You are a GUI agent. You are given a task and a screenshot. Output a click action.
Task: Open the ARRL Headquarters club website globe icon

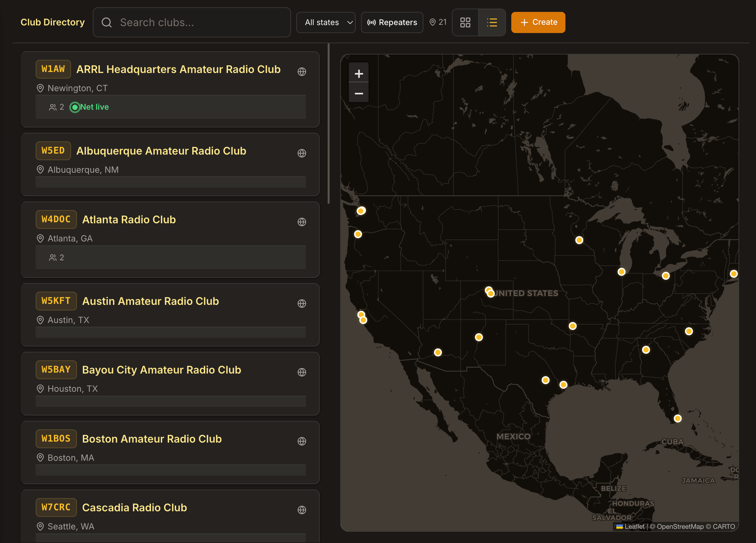(302, 72)
